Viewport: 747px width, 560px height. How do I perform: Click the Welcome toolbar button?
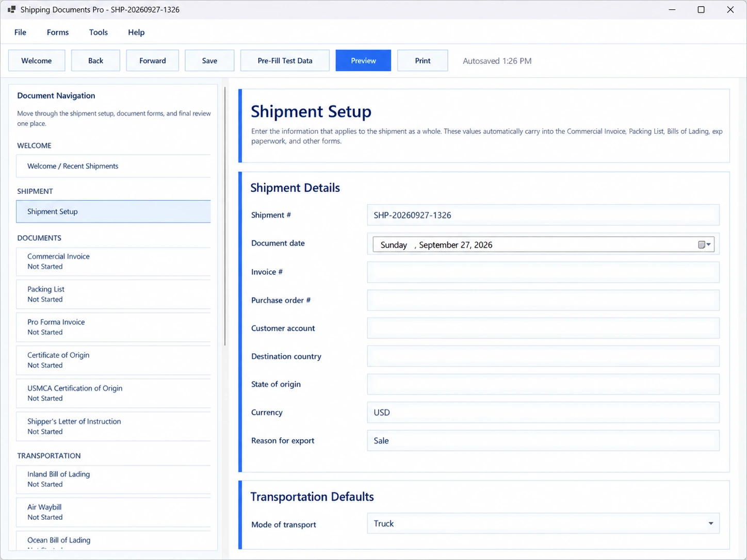tap(37, 60)
